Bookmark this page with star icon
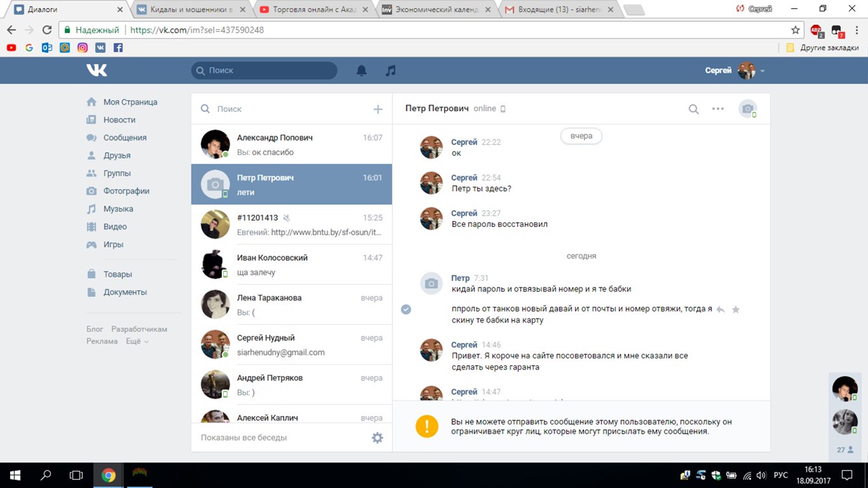The image size is (868, 488). coord(795,30)
